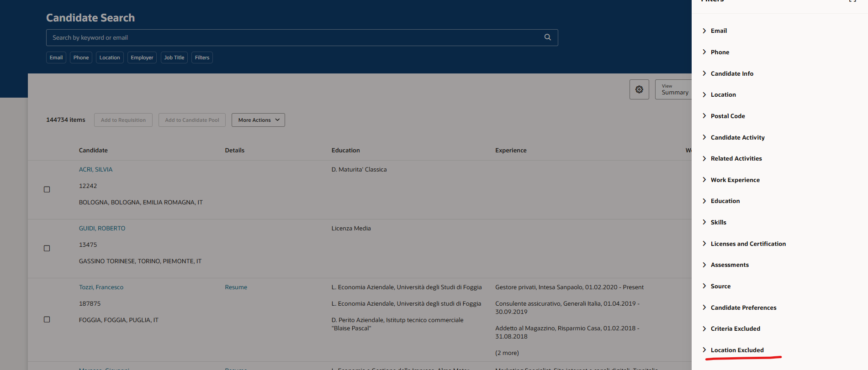Click the Filters chip
The width and height of the screenshot is (868, 370).
(202, 57)
